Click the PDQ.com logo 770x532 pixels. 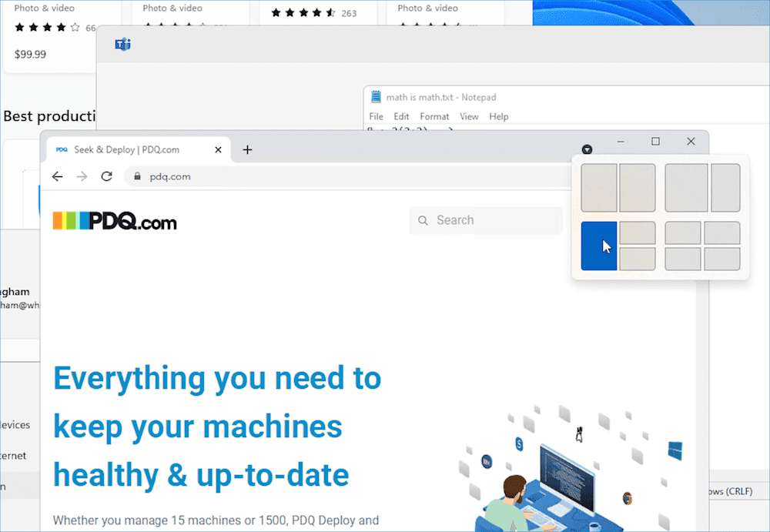pyautogui.click(x=115, y=221)
